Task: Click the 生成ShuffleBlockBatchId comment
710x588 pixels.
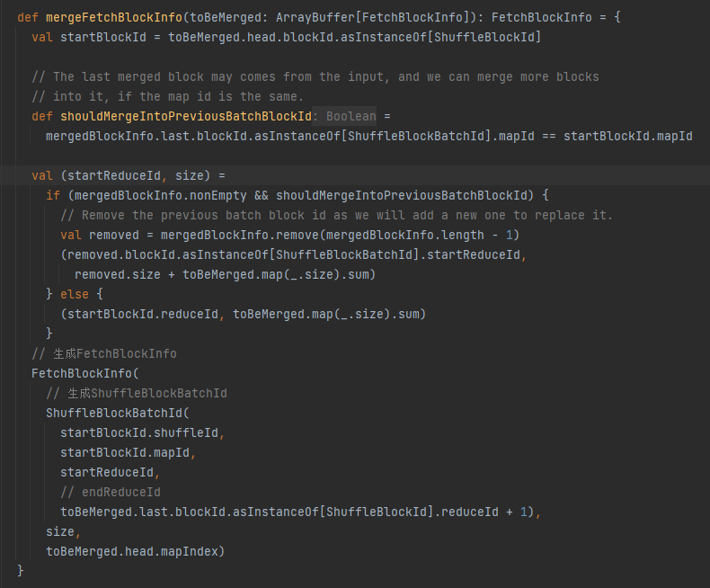Action: [x=137, y=393]
